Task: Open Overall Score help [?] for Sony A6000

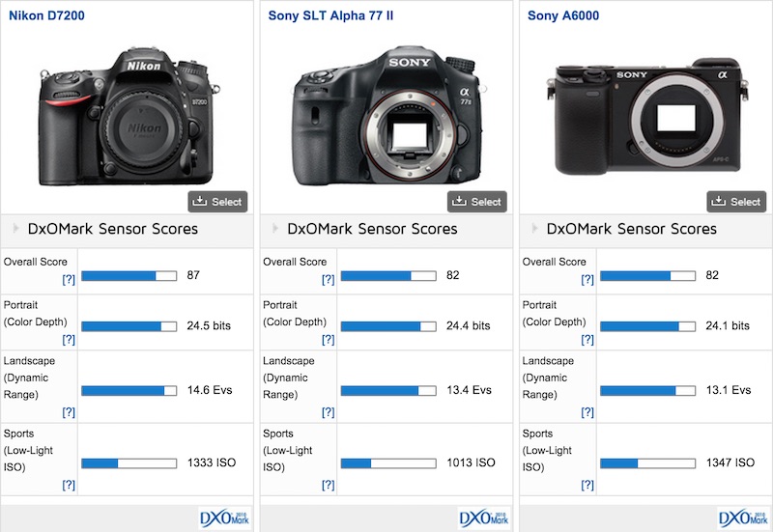Action: [587, 279]
